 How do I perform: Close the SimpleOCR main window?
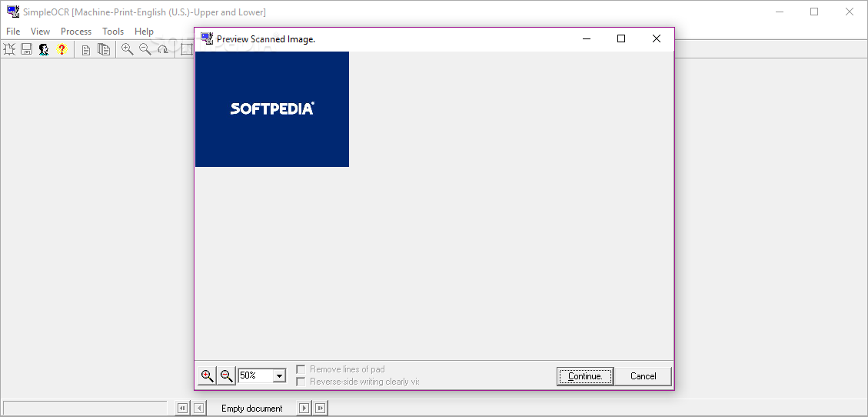850,12
